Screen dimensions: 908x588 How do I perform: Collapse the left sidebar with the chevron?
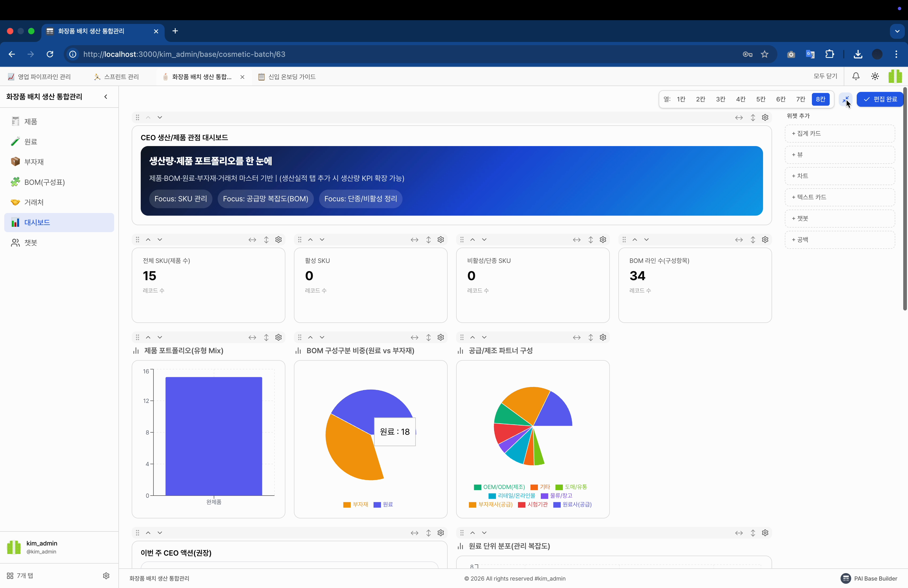pyautogui.click(x=106, y=96)
